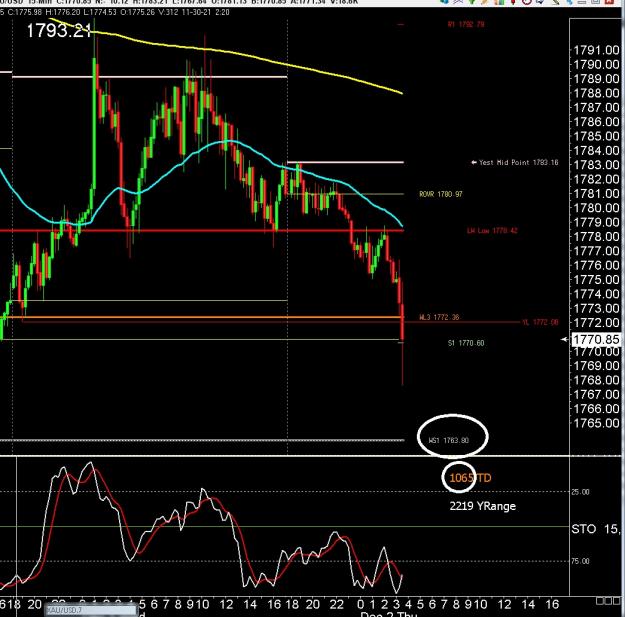Click 1765.00 on the price axis

pos(596,422)
